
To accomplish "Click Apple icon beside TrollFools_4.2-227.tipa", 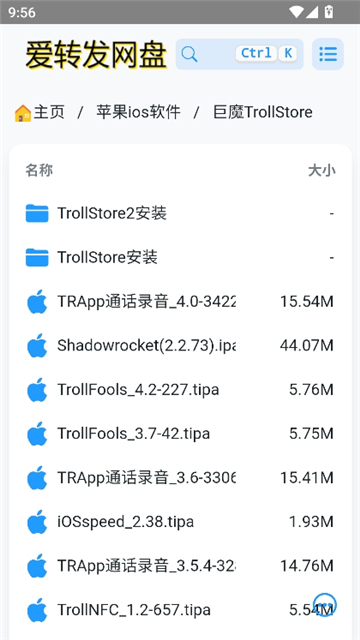I will pos(37,390).
